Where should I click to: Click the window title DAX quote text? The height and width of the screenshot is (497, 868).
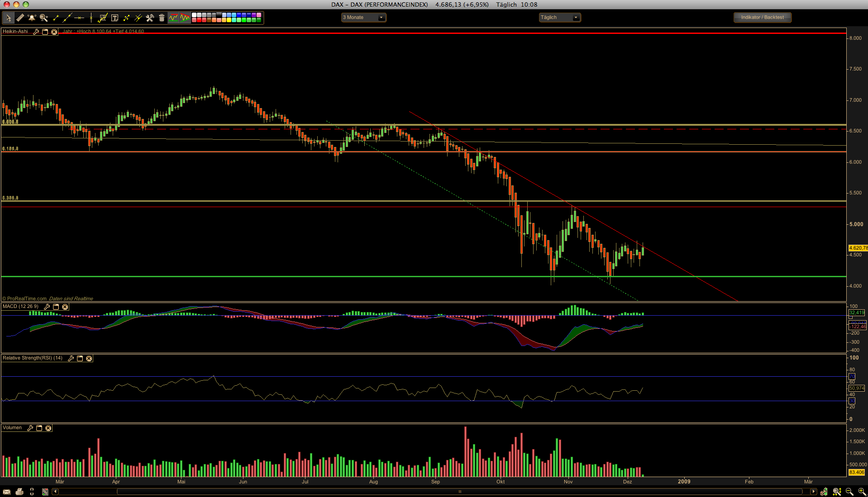coord(434,5)
